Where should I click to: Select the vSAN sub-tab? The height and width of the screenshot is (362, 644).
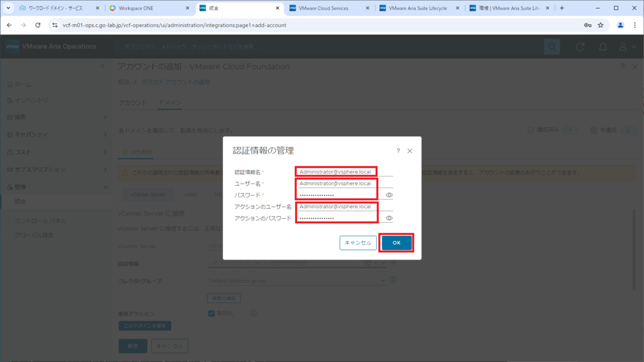(x=190, y=195)
